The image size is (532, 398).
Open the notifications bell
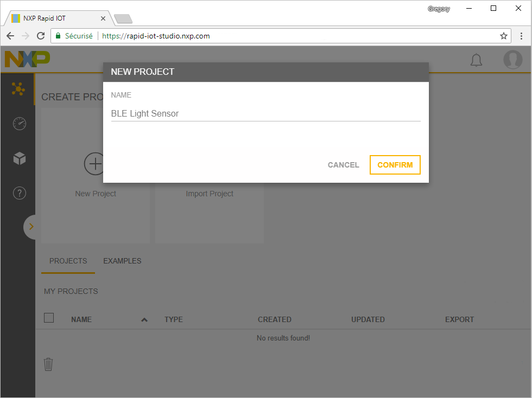coord(476,60)
